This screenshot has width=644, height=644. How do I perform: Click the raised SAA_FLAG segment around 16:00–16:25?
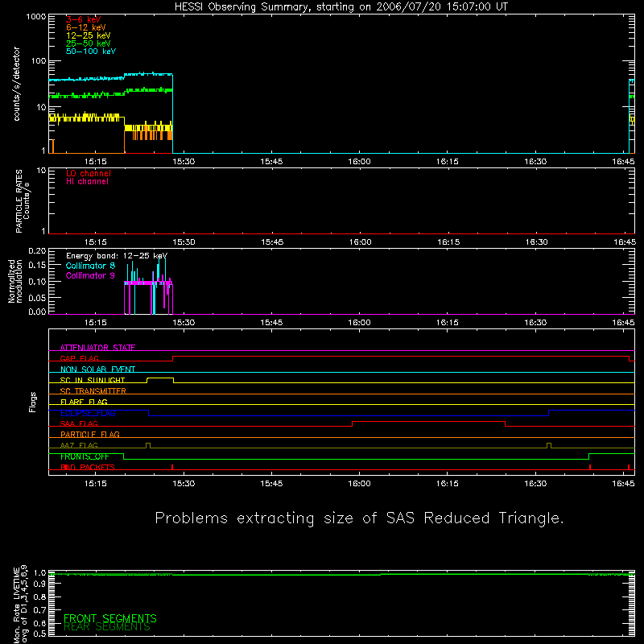[x=428, y=421]
